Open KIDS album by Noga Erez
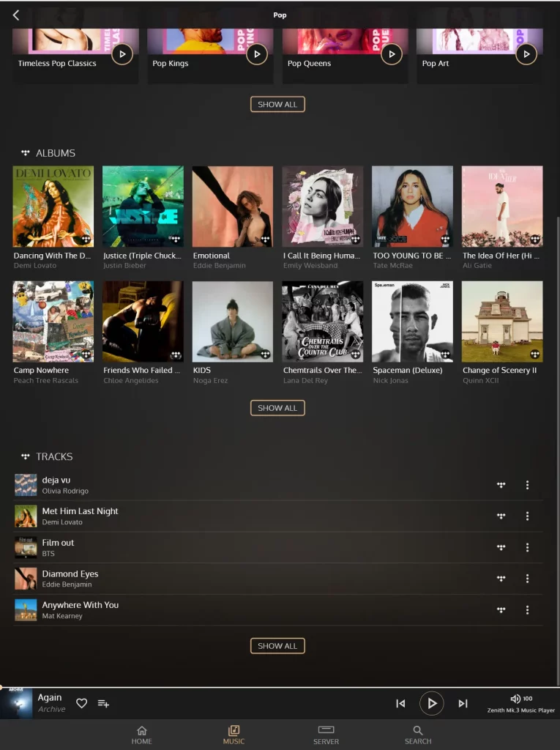Image resolution: width=560 pixels, height=750 pixels. click(x=232, y=322)
